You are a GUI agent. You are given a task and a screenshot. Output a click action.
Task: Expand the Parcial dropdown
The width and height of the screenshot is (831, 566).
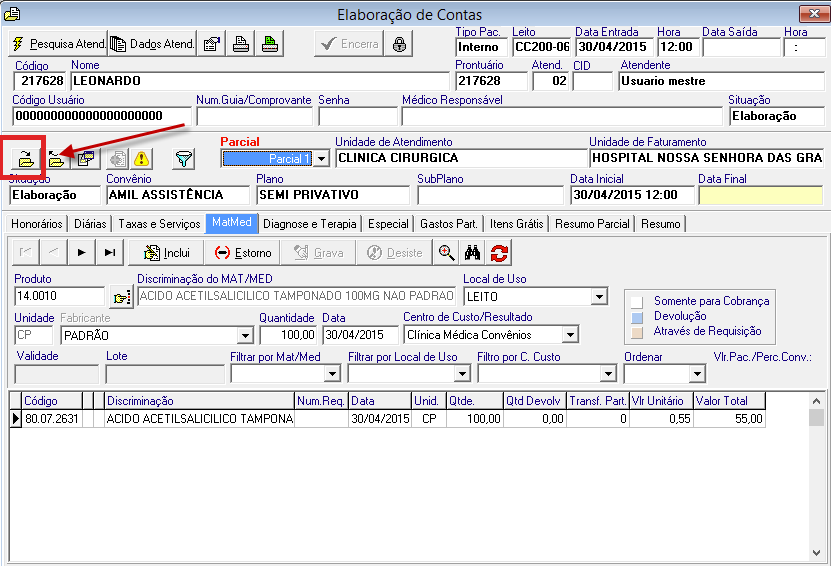click(321, 158)
